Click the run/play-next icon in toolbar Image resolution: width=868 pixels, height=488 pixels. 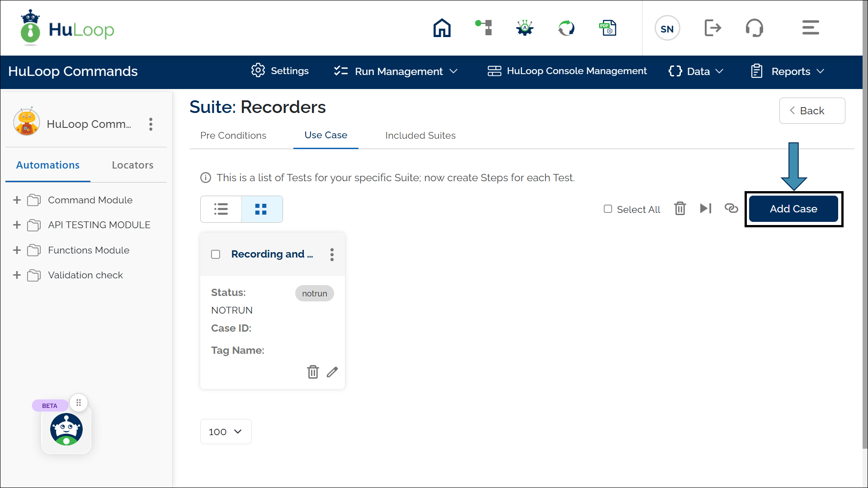click(705, 208)
